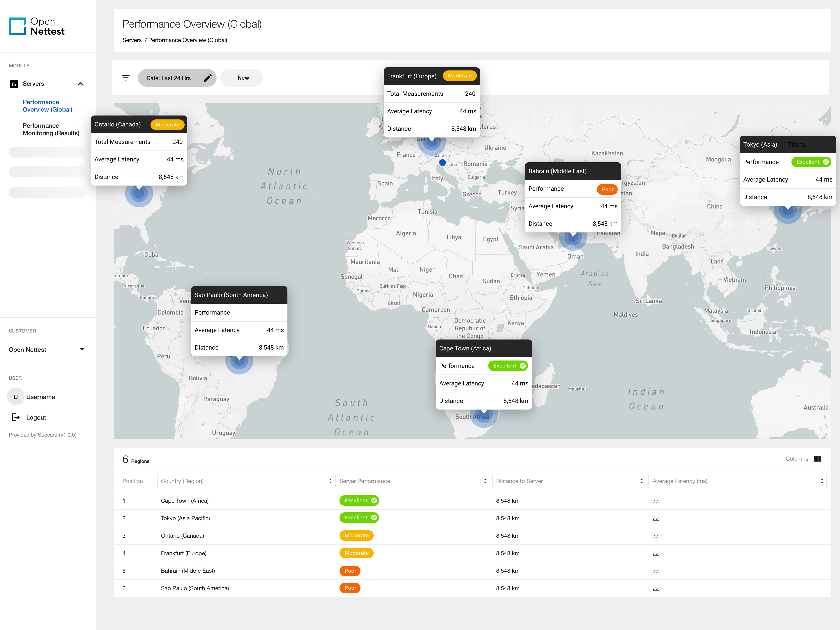This screenshot has width=840, height=630.
Task: Click the Sao Paulo (South America) table row
Action: [195, 588]
